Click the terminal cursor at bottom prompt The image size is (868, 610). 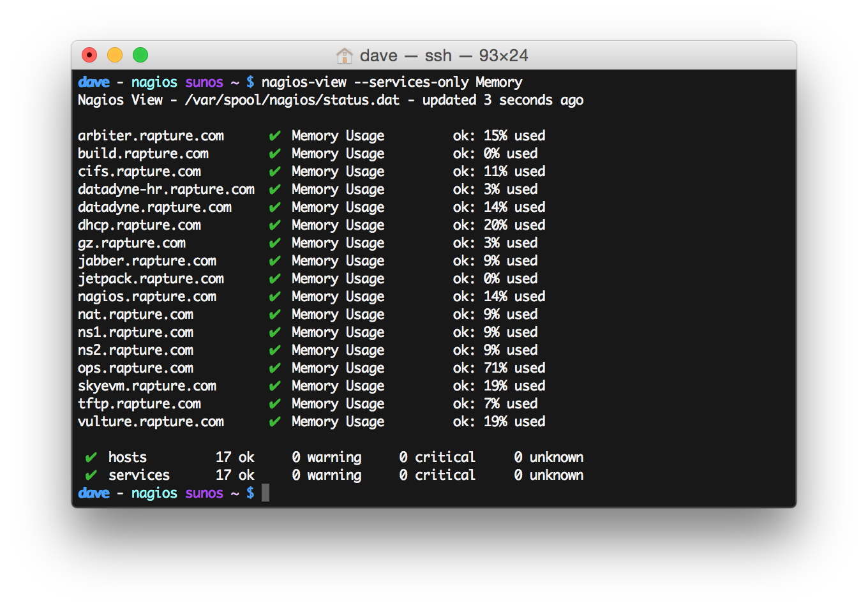[x=266, y=493]
